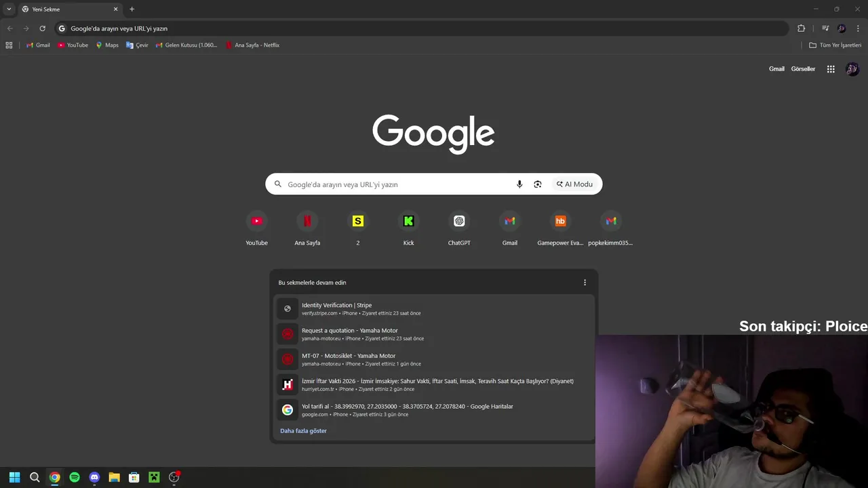Focus the address bar
868x488 pixels.
pyautogui.click(x=420, y=28)
